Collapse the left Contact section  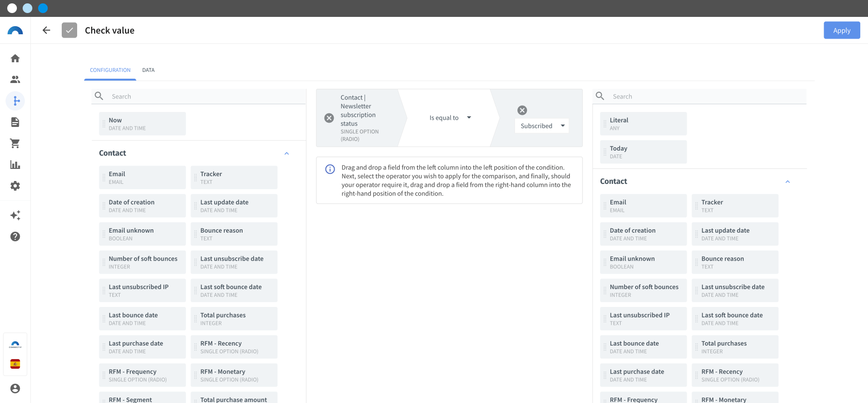point(286,153)
